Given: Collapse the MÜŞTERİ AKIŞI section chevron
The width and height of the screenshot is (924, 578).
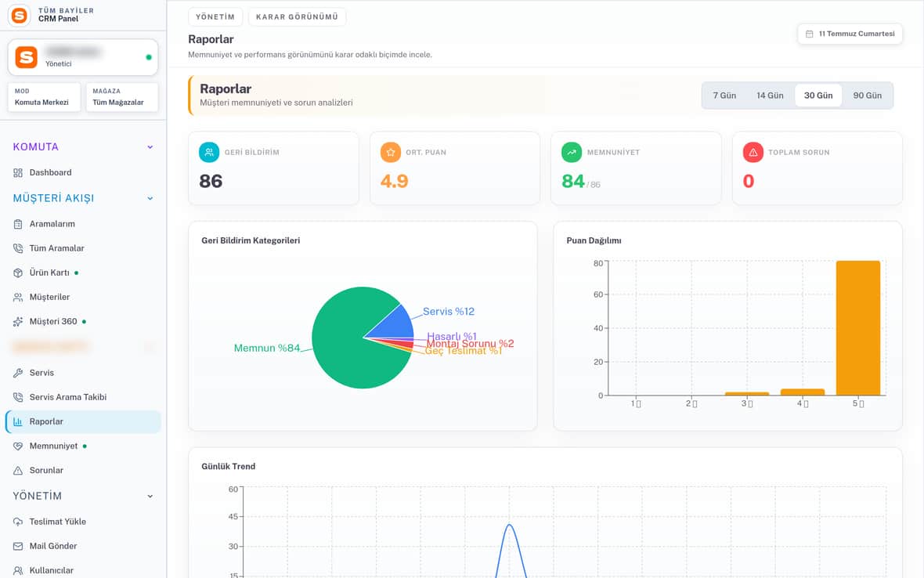Looking at the screenshot, I should tap(150, 199).
